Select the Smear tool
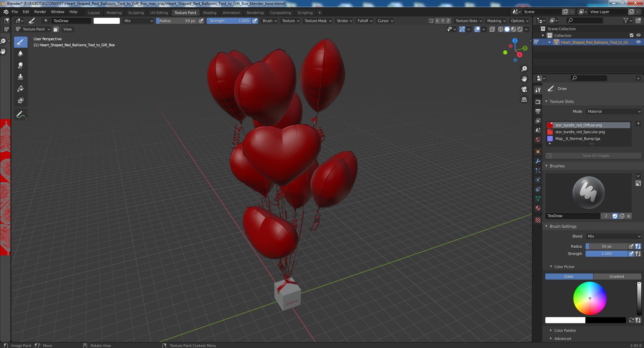This screenshot has width=644, height=348. click(x=20, y=65)
